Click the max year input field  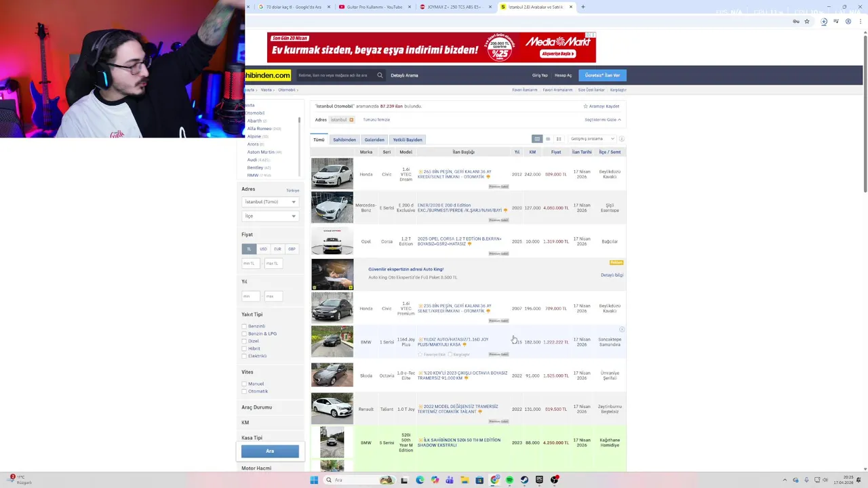point(272,296)
